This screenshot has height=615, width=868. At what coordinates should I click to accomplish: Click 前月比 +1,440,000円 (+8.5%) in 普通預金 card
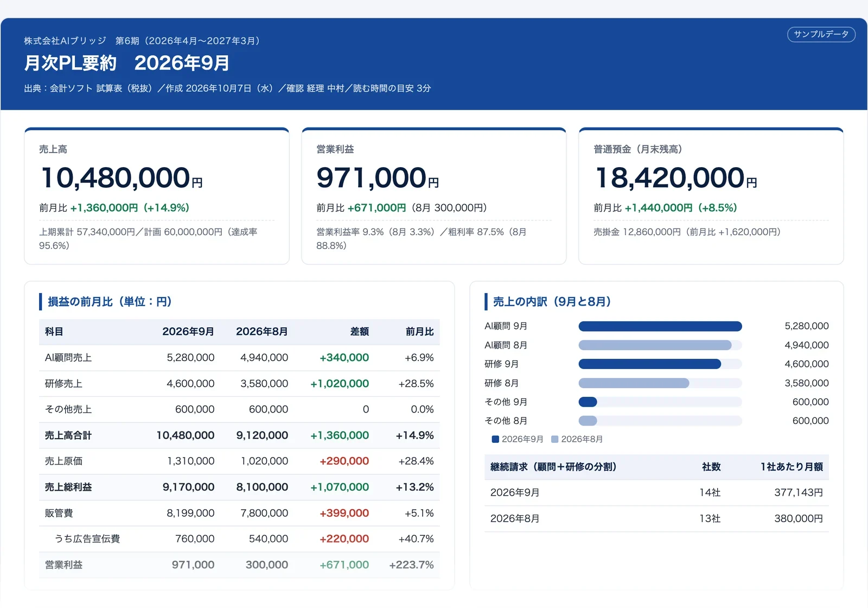(665, 208)
